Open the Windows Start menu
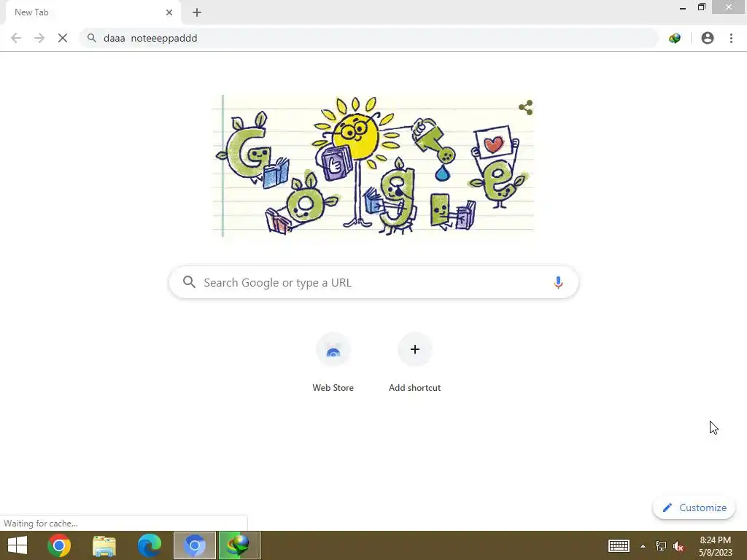Screen dimensions: 747x560 point(18,545)
